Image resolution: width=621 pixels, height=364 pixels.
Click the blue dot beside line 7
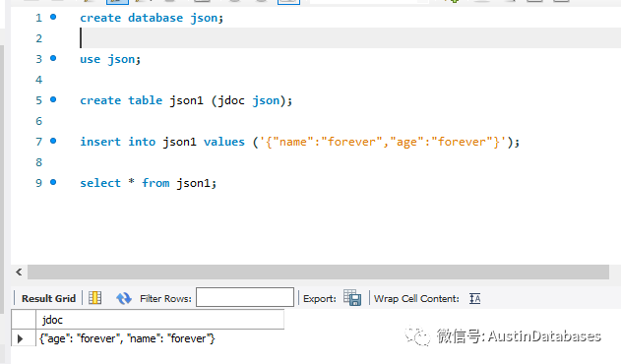(53, 141)
